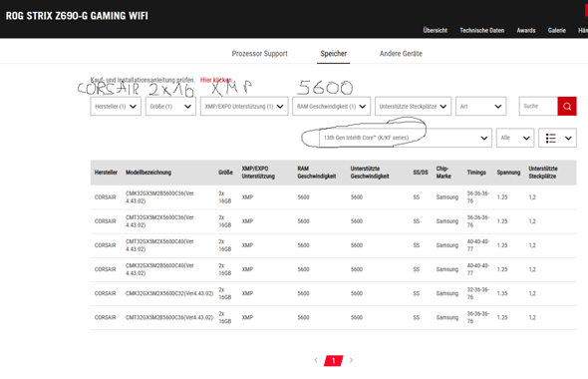Image resolution: width=588 pixels, height=379 pixels.
Task: Open the Größe filter dropdown
Action: (170, 106)
